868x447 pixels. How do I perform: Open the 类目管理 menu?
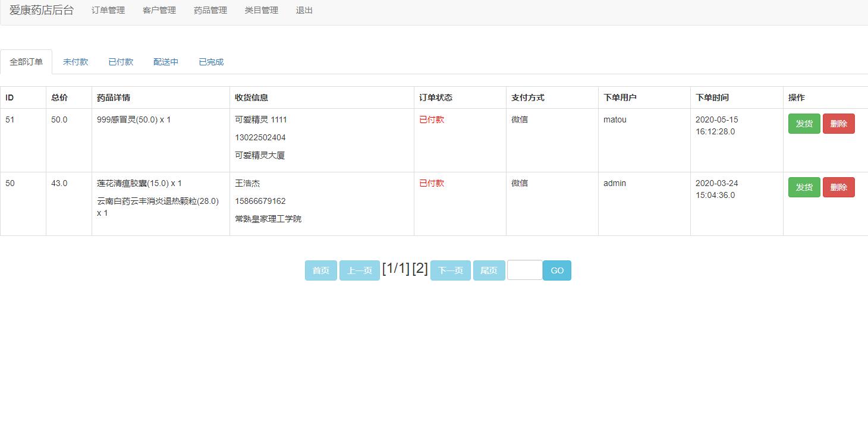[x=261, y=10]
